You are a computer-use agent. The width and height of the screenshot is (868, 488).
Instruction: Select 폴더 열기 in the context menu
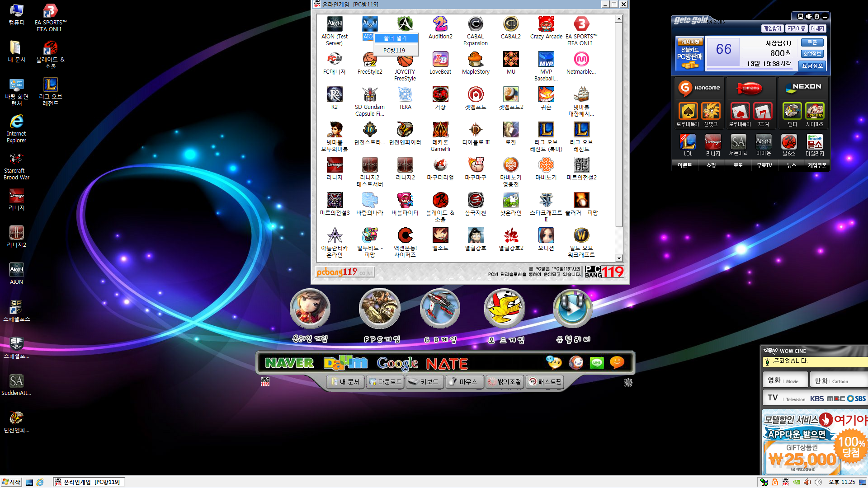tap(395, 38)
